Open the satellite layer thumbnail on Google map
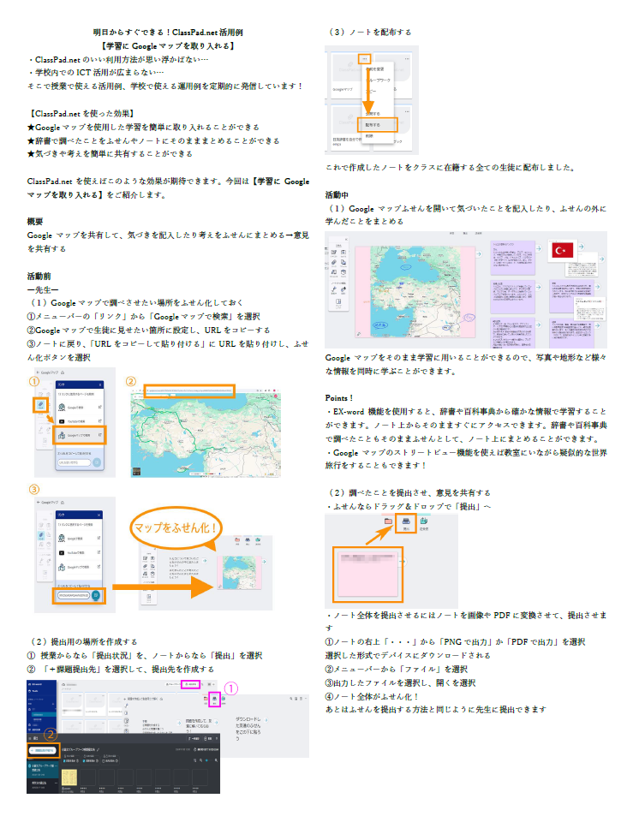The height and width of the screenshot is (840, 633). pyautogui.click(x=137, y=472)
